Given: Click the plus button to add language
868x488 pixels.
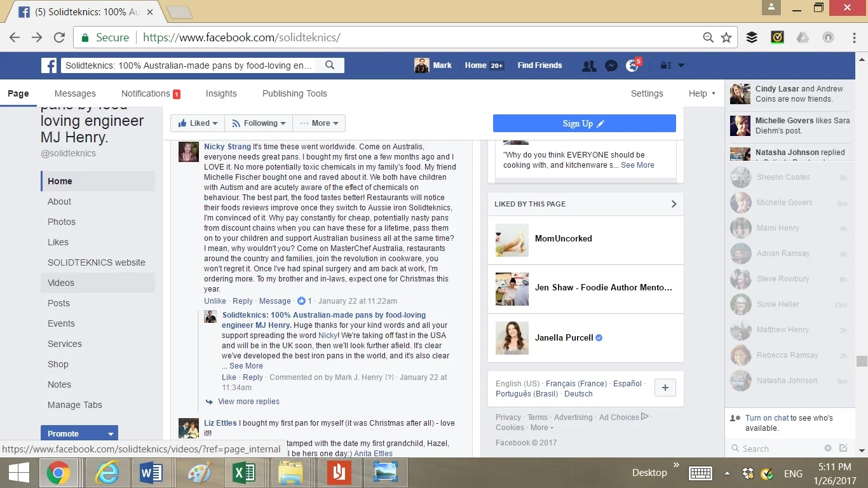Looking at the screenshot, I should [x=665, y=388].
